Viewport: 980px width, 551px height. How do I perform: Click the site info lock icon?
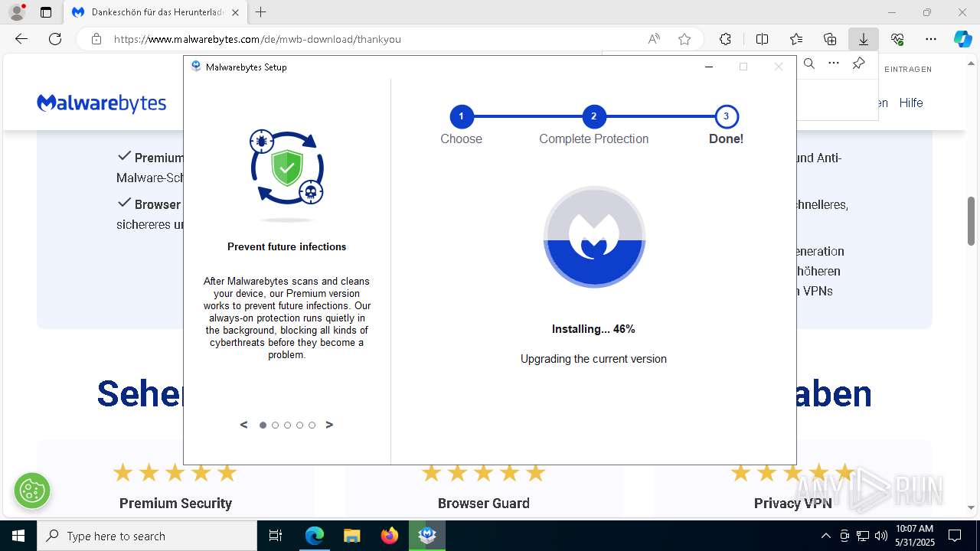click(x=96, y=39)
